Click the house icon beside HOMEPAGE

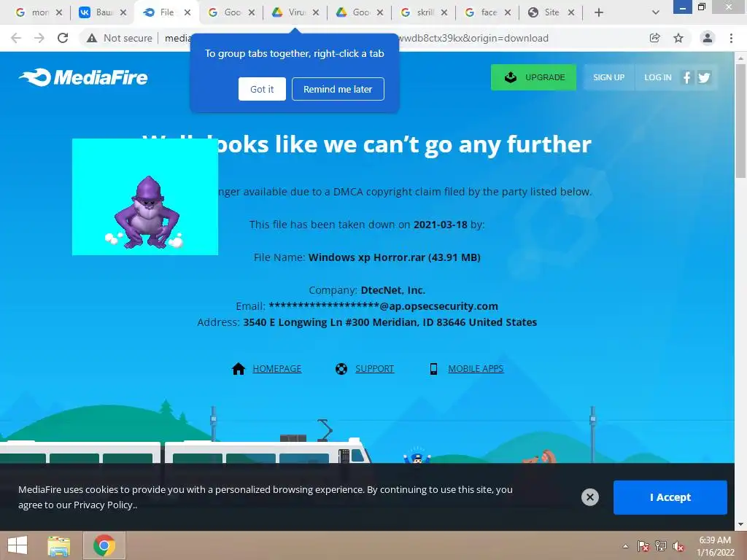(239, 368)
